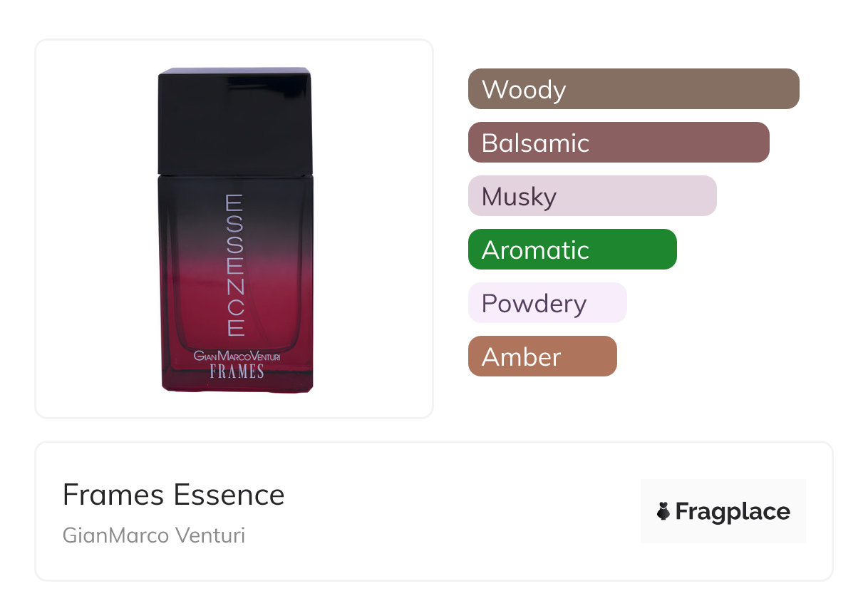Viewport: 868px width, 616px height.
Task: Pick the Powdery accord bar
Action: click(x=547, y=303)
